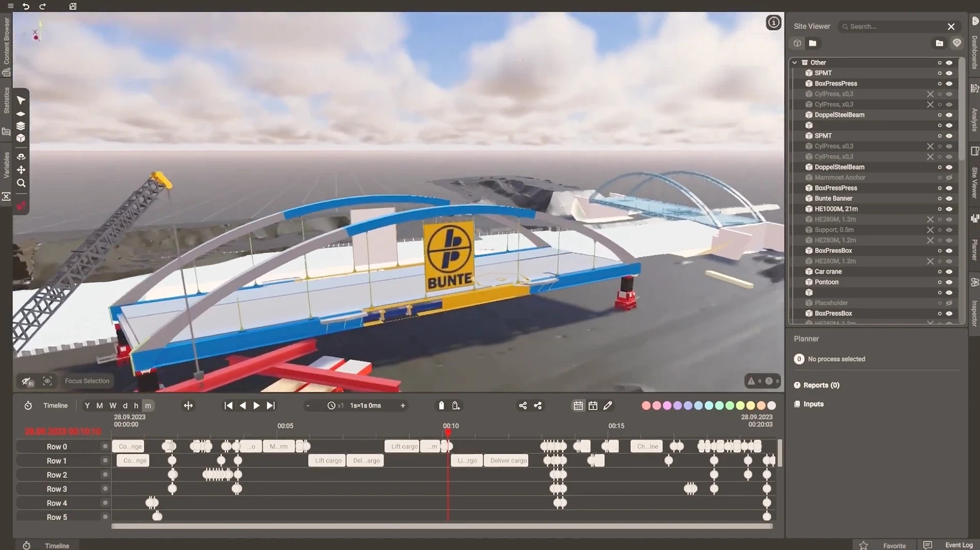
Task: Save the project with the disk icon
Action: [x=73, y=6]
